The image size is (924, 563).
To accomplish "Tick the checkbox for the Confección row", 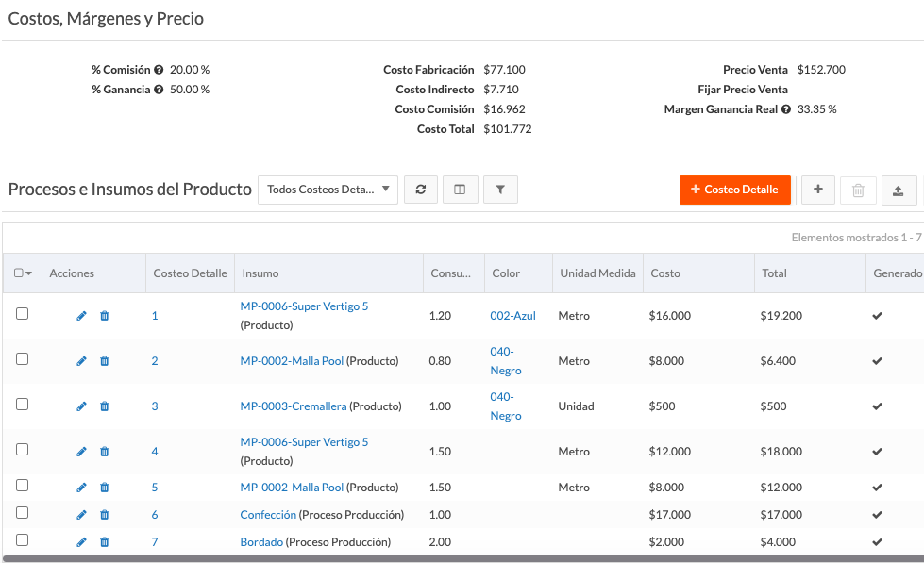I will [23, 513].
